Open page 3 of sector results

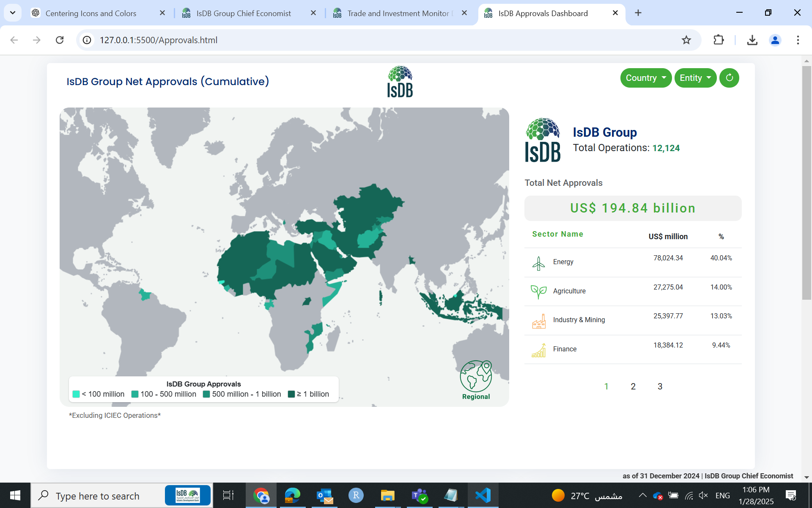(x=660, y=386)
